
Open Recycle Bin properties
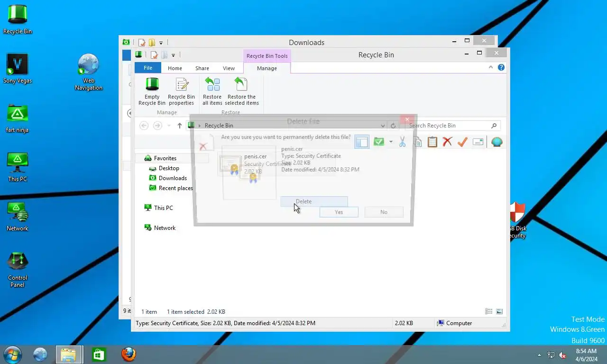pyautogui.click(x=181, y=91)
